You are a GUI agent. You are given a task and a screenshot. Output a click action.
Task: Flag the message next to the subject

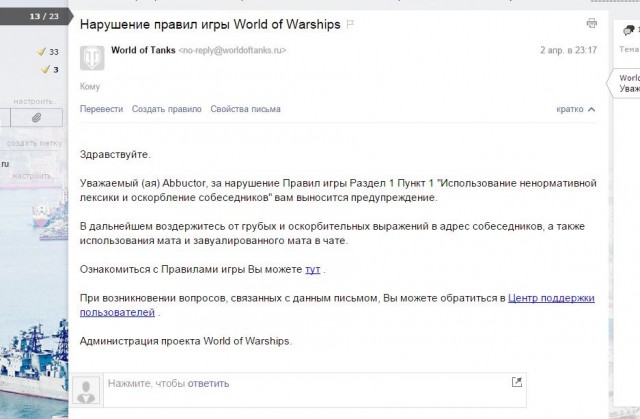[x=350, y=24]
